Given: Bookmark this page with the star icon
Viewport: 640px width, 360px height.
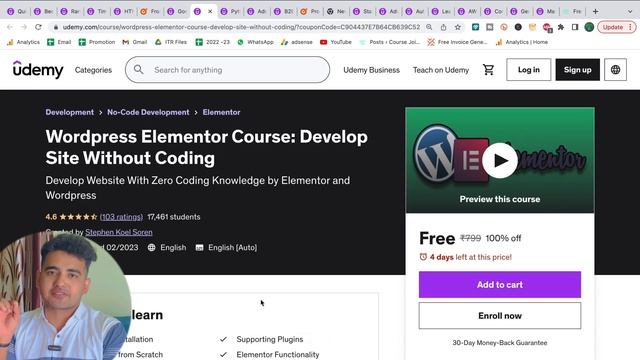Looking at the screenshot, I should 458,27.
